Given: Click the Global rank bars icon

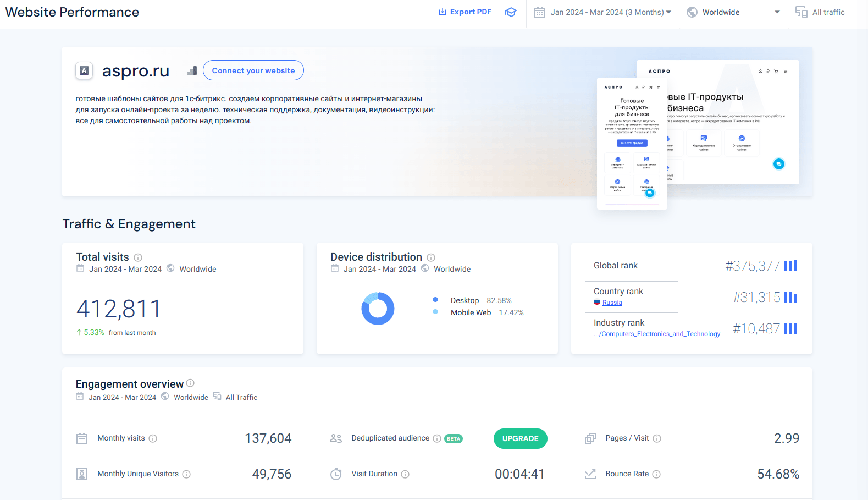Looking at the screenshot, I should [790, 266].
